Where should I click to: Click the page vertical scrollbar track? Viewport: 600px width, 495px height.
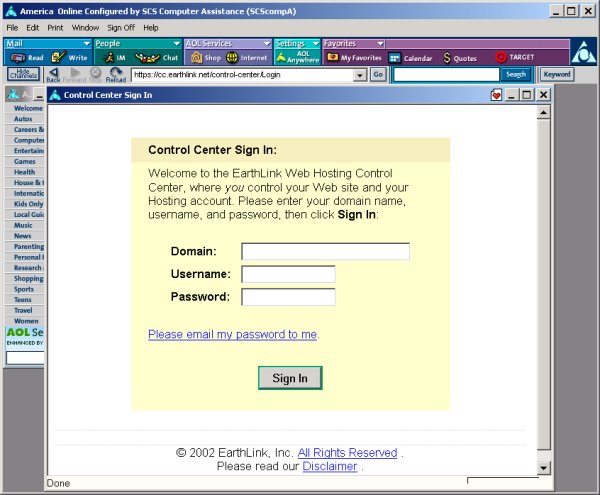543,300
